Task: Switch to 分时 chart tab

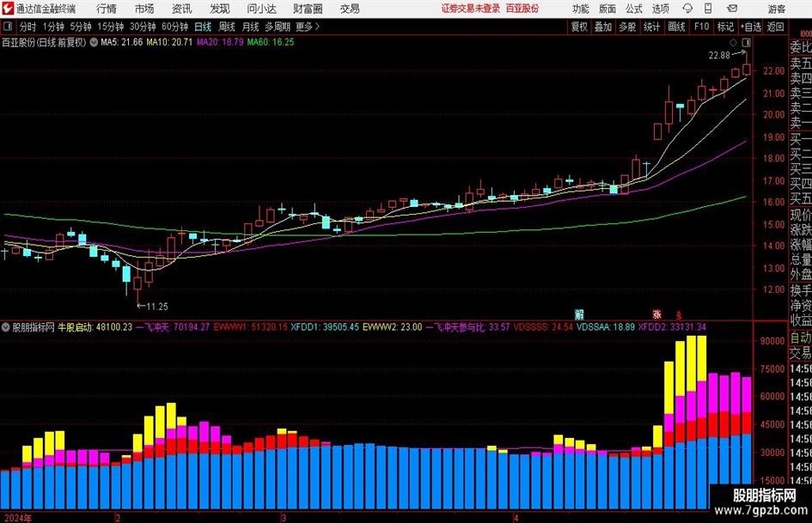Action: 28,27
